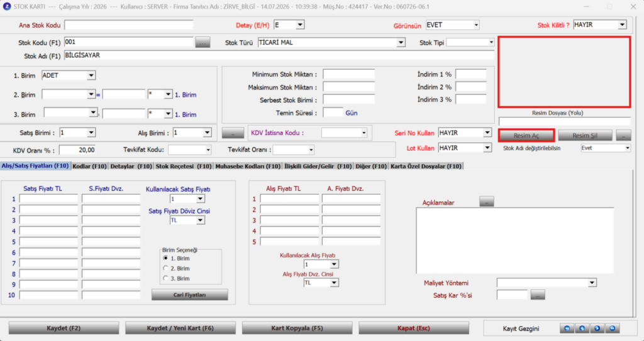The width and height of the screenshot is (644, 341).
Task: Open the Lot Kullan dropdown
Action: 487,148
